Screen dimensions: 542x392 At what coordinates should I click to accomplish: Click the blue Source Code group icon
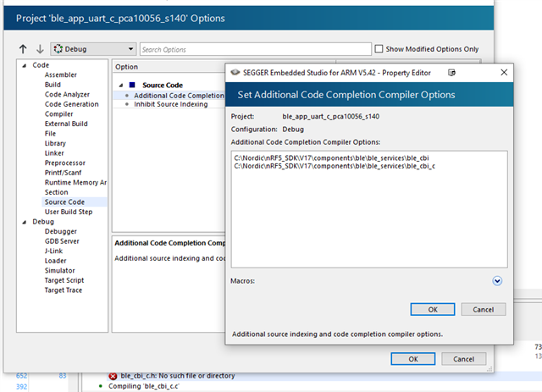[132, 85]
